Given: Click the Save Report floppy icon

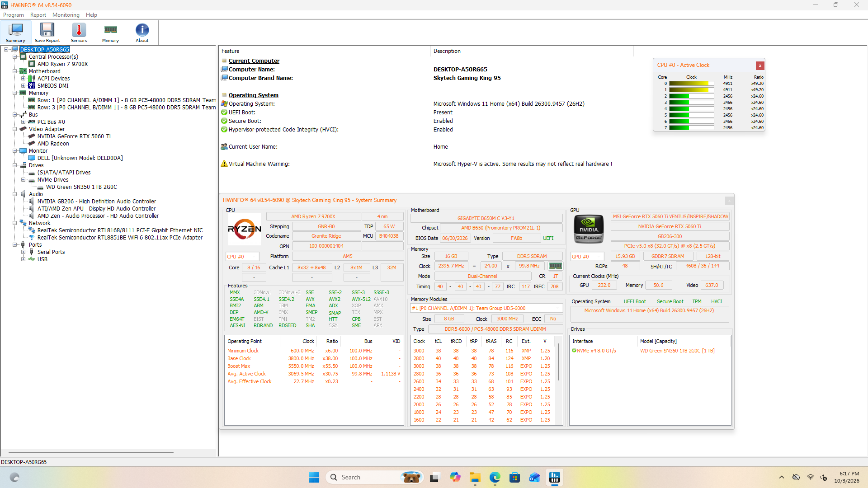Looking at the screenshot, I should tap(47, 33).
